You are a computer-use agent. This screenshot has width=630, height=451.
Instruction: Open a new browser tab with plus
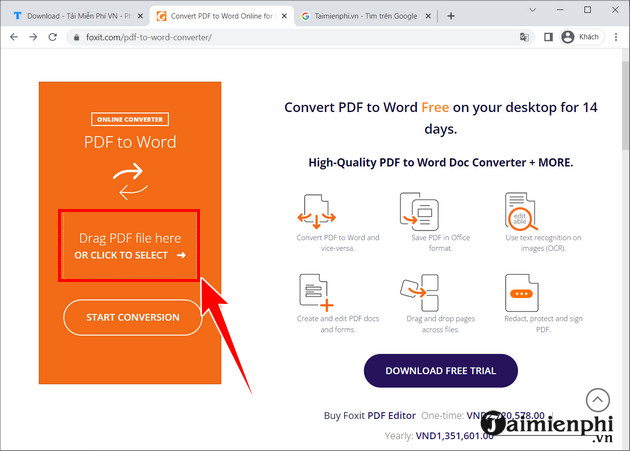coord(451,16)
